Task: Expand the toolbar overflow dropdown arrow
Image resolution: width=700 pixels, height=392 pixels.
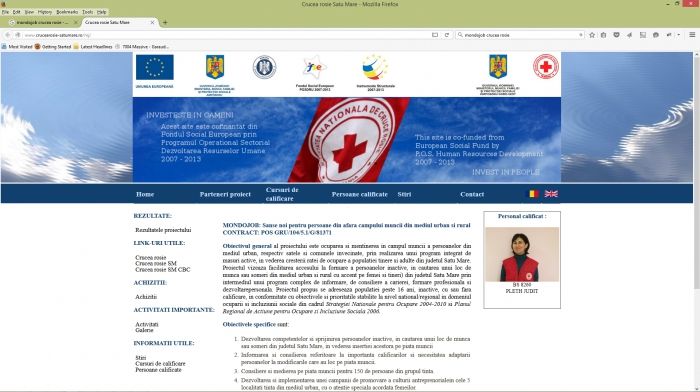Action: pyautogui.click(x=679, y=35)
